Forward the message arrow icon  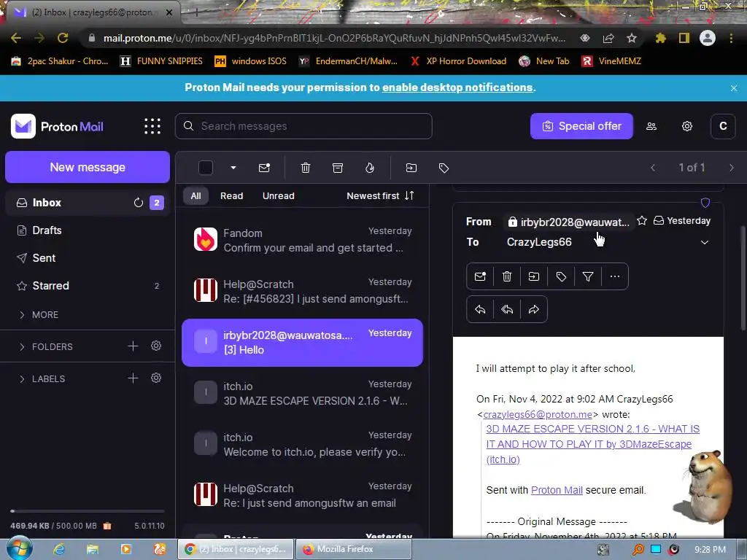click(x=534, y=309)
